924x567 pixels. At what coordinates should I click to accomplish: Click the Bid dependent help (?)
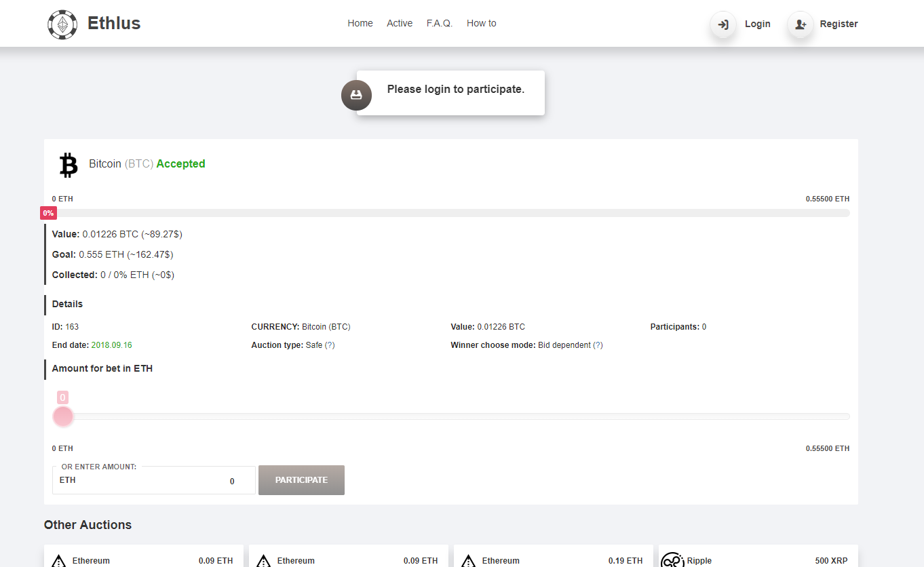click(x=598, y=345)
